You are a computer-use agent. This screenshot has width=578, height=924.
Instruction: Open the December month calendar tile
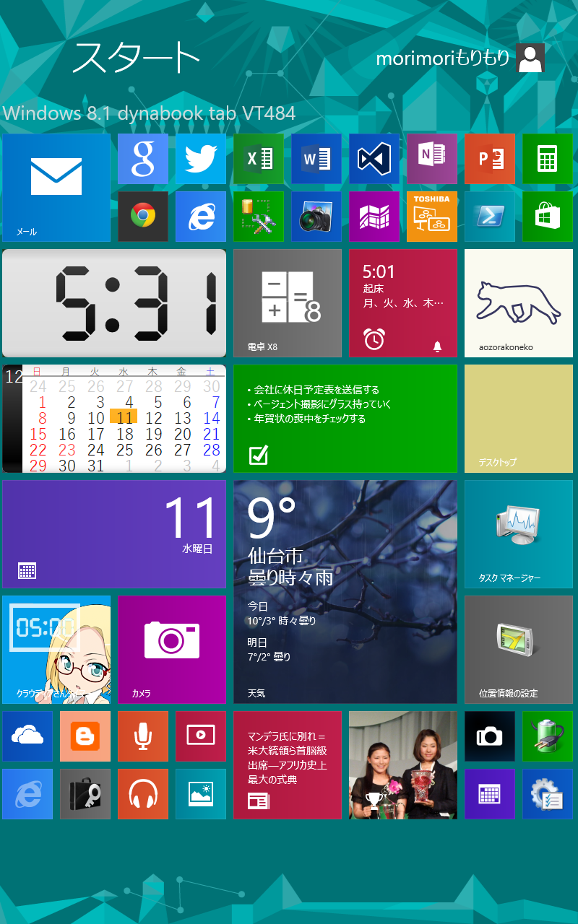point(114,419)
